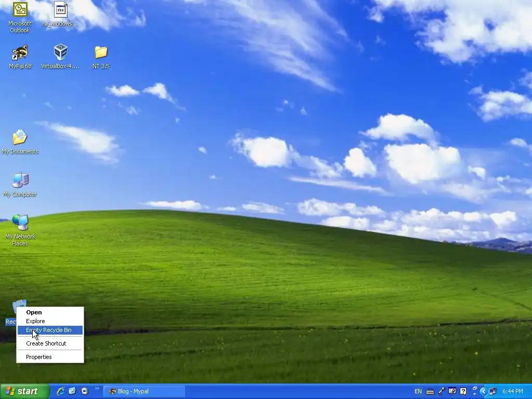Select the ru_windows file on desktop
The height and width of the screenshot is (399, 532).
click(x=60, y=14)
